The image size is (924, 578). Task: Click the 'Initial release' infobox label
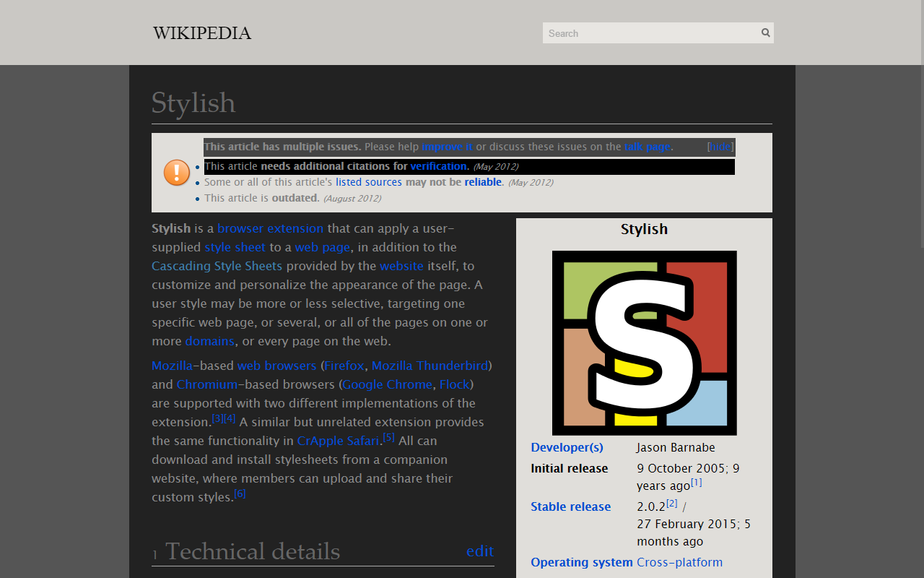(570, 468)
